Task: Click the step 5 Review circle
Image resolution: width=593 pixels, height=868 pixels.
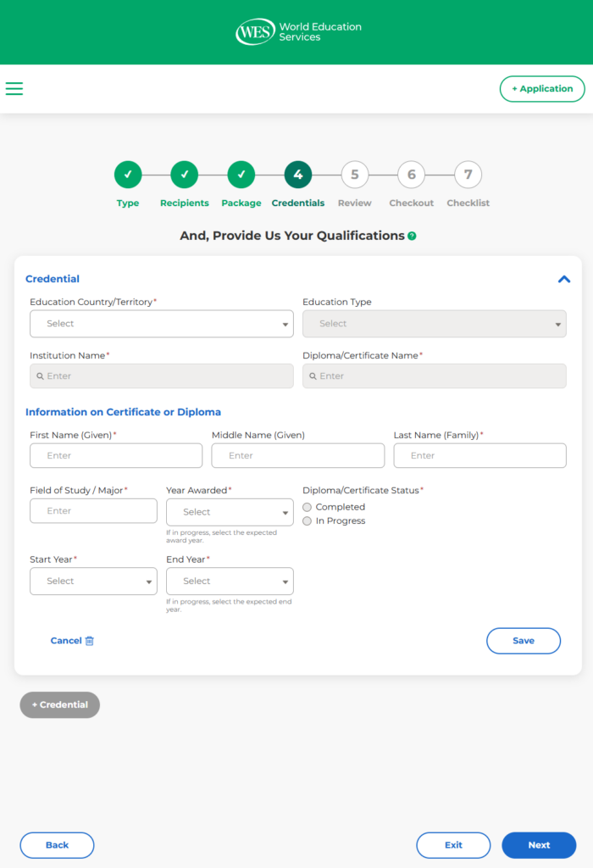Action: (355, 175)
